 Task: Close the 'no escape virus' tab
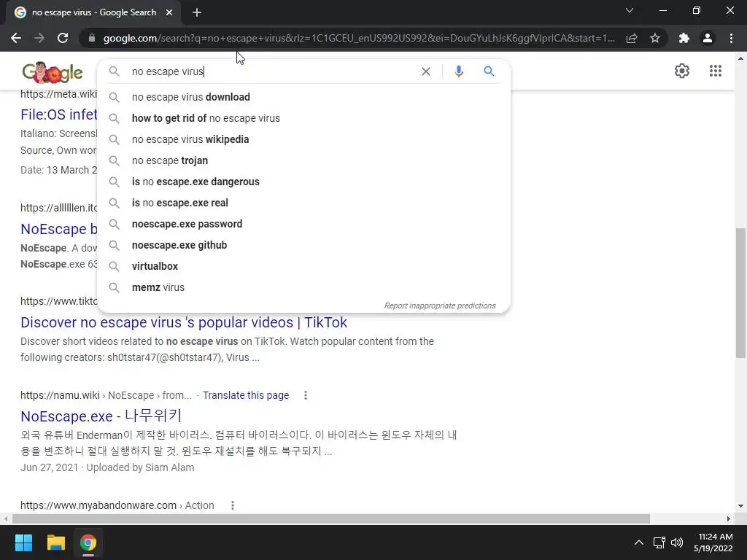pos(169,13)
